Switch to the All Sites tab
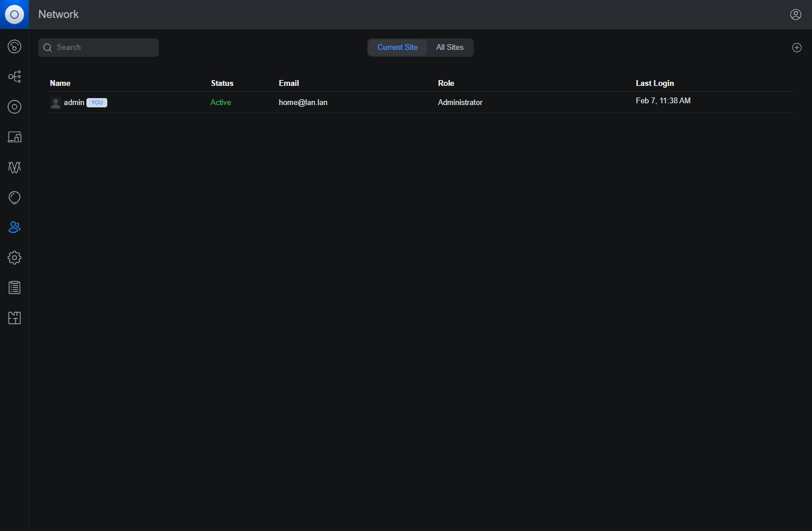 pos(450,48)
